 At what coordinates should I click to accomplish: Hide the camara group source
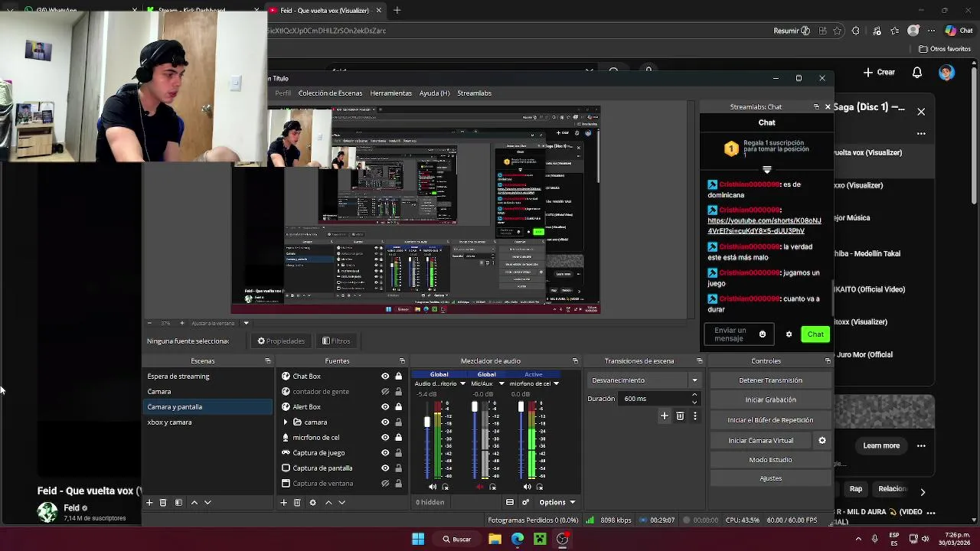[385, 422]
